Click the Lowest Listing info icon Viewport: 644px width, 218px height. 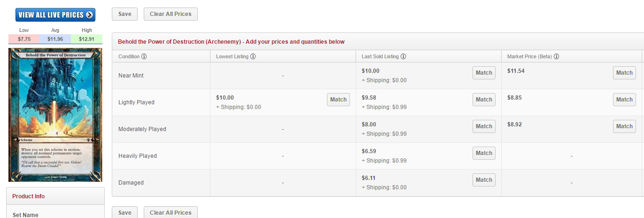pyautogui.click(x=253, y=57)
